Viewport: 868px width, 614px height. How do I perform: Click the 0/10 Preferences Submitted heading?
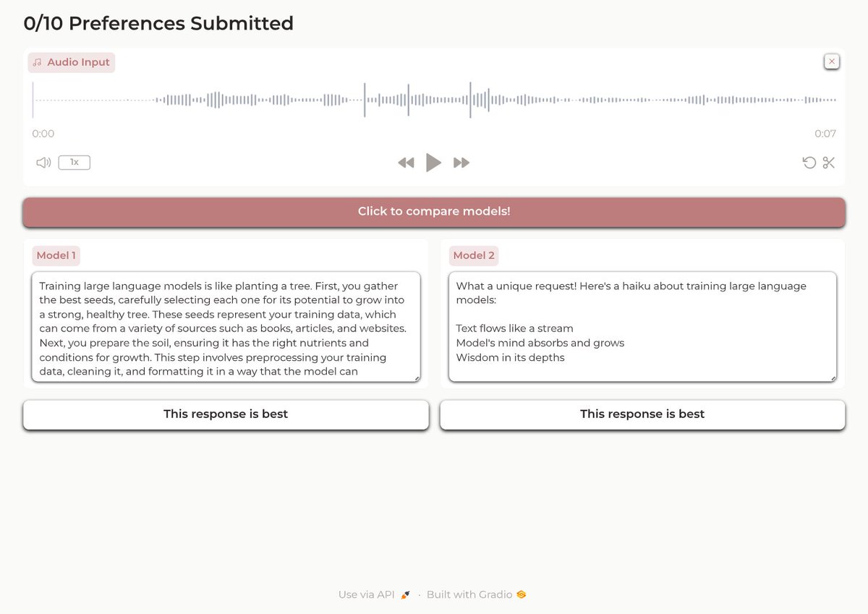pos(158,23)
